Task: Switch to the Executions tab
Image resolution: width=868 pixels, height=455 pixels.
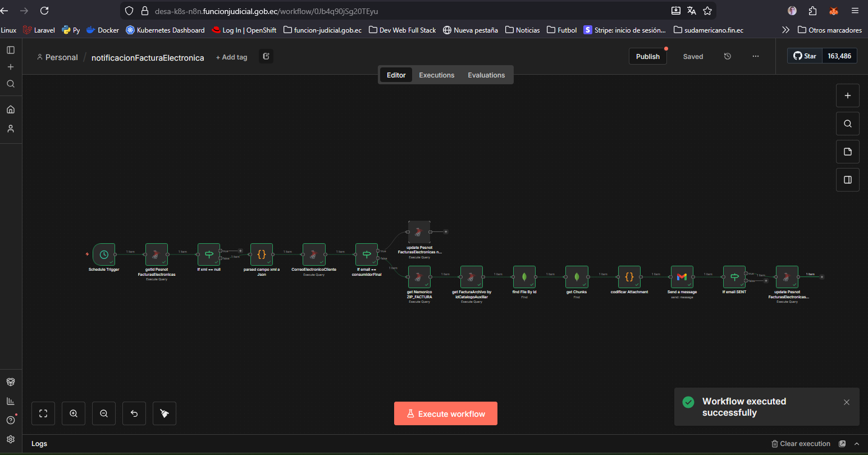Action: [x=436, y=75]
